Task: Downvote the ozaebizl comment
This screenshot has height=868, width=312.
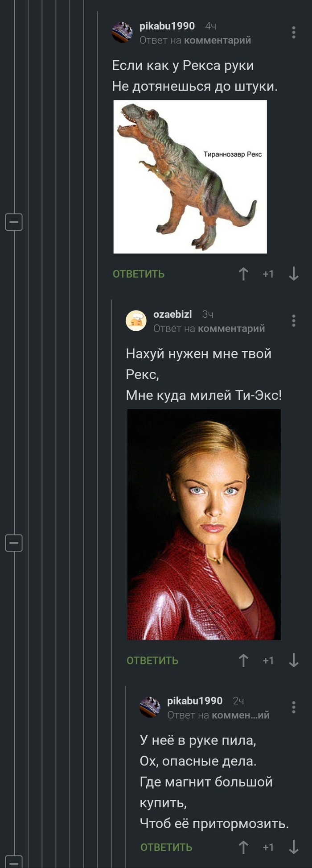Action: click(x=293, y=660)
